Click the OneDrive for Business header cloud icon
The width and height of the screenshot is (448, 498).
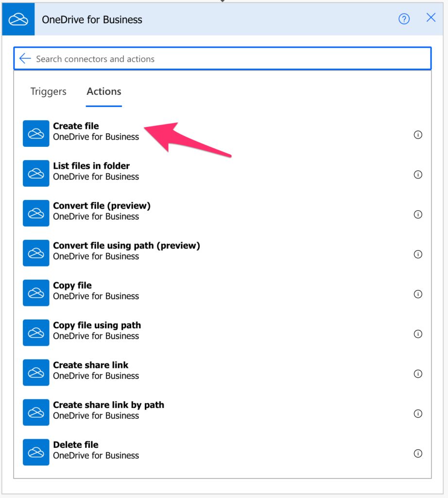tap(17, 19)
